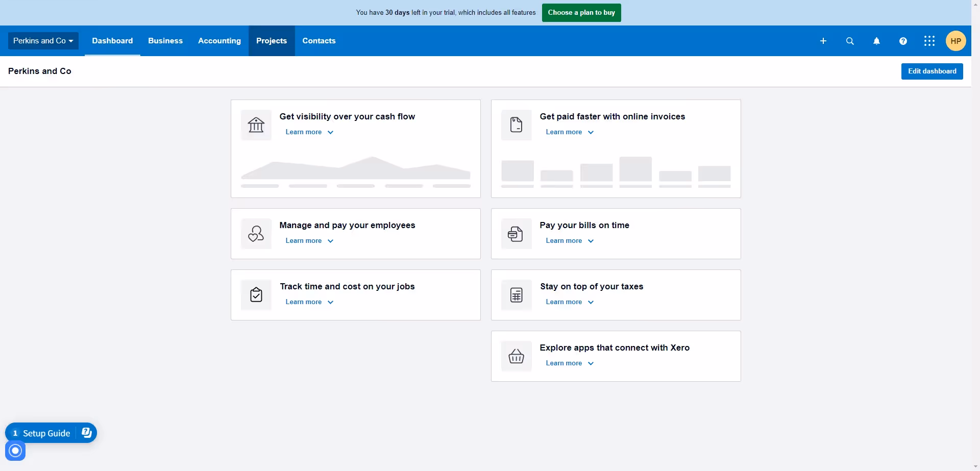Open the Perkins and Co organisation dropdown

[x=43, y=41]
